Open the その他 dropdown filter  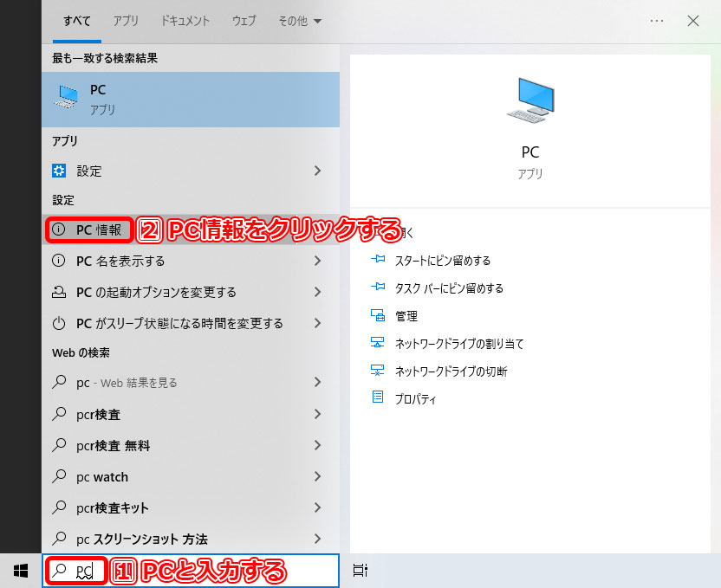(298, 21)
